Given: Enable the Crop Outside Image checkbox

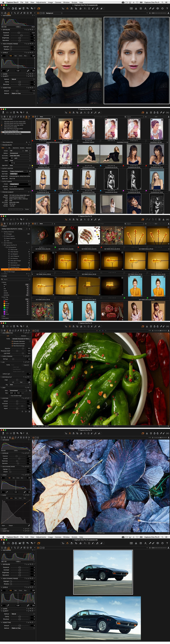Looking at the screenshot, I should [x=10, y=396].
